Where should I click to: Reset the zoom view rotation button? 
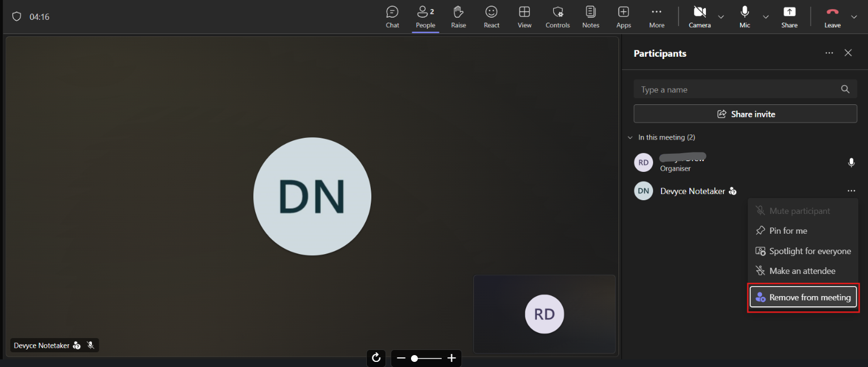point(376,358)
